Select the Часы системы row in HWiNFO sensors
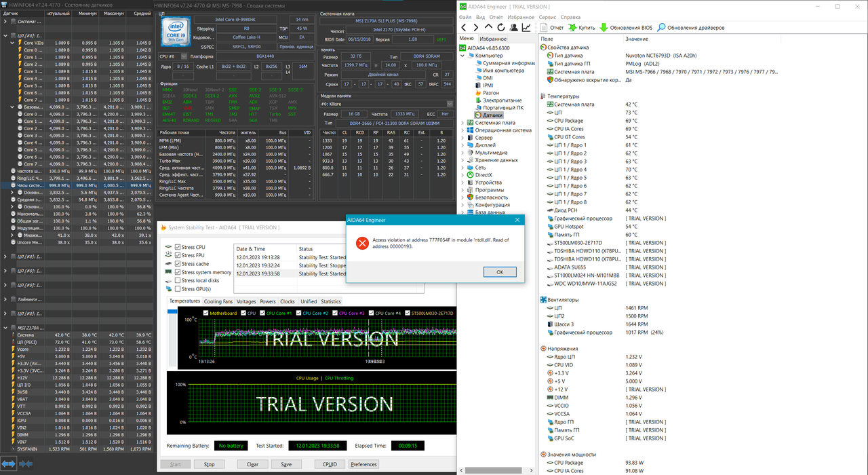Image resolution: width=868 pixels, height=475 pixels. tap(78, 185)
